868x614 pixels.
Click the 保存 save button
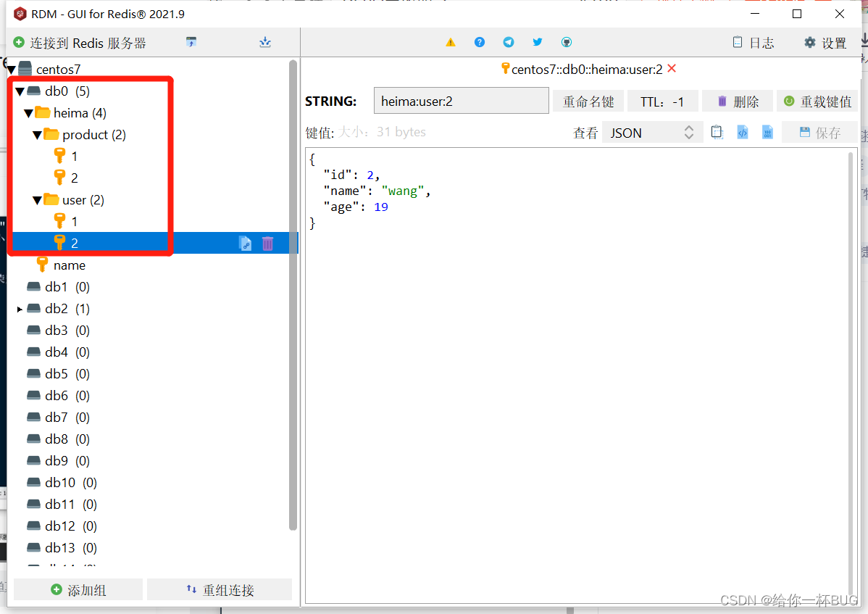(x=819, y=133)
